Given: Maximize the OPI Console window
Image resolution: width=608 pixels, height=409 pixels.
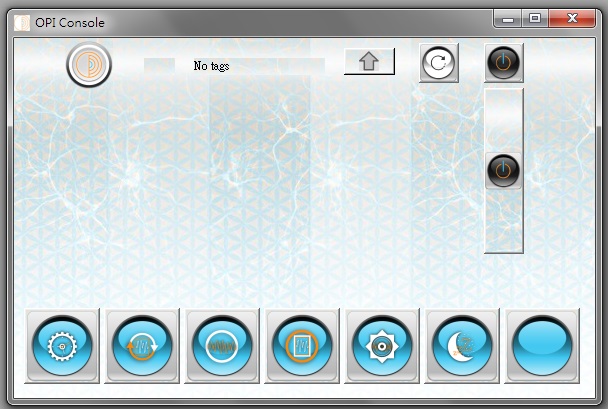Looking at the screenshot, I should coord(535,19).
